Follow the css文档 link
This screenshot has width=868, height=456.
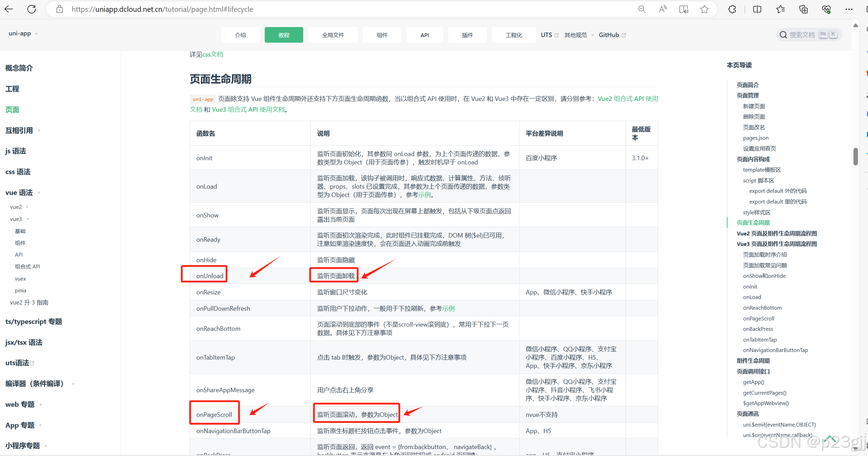pyautogui.click(x=213, y=54)
